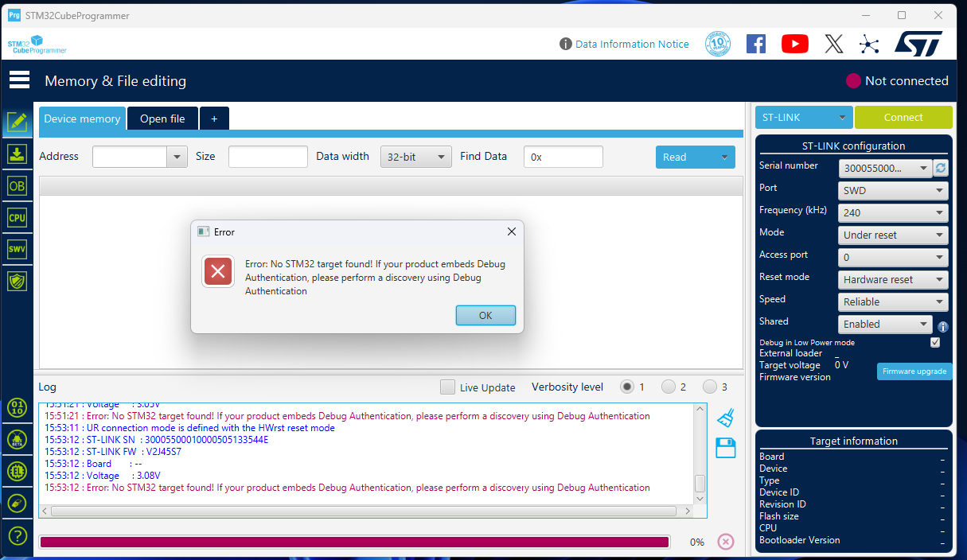The height and width of the screenshot is (560, 967).
Task: Uncheck Debug in Low Power mode
Action: click(935, 342)
